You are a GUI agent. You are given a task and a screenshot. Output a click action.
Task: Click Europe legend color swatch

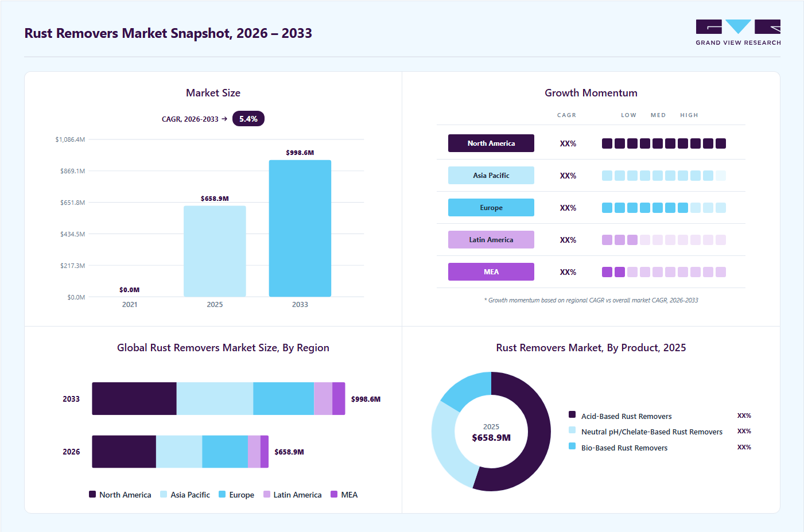(222, 494)
